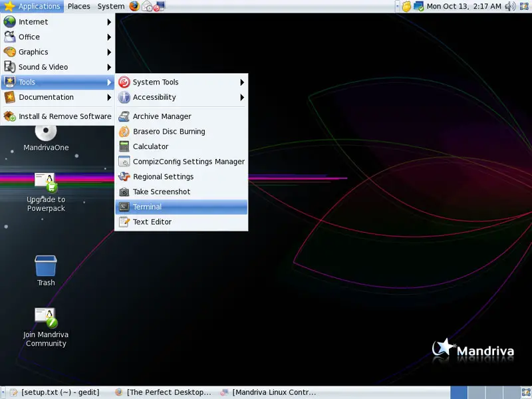
Task: Open the Mandriva control center panel launcher
Action: point(159,6)
